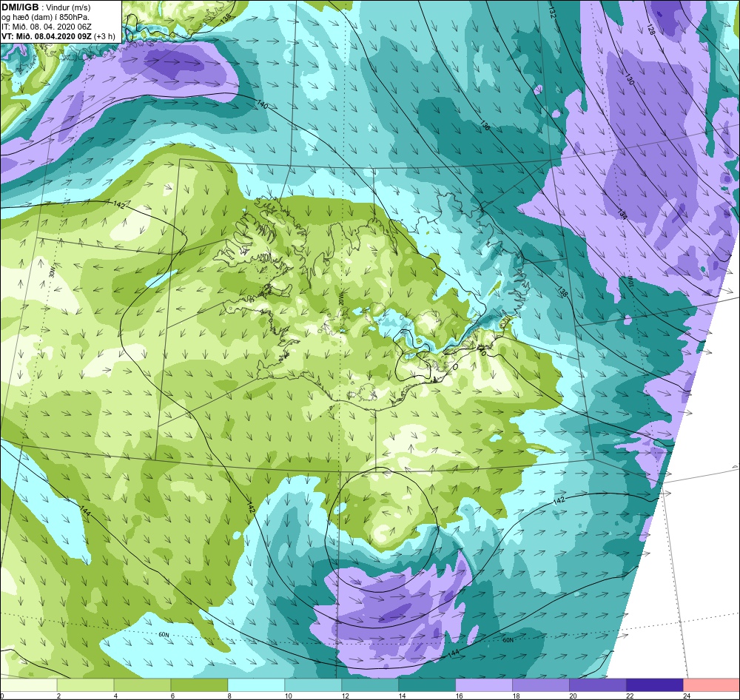
Task: Click the '140' contour label northwest of Iceland
Action: [262, 105]
